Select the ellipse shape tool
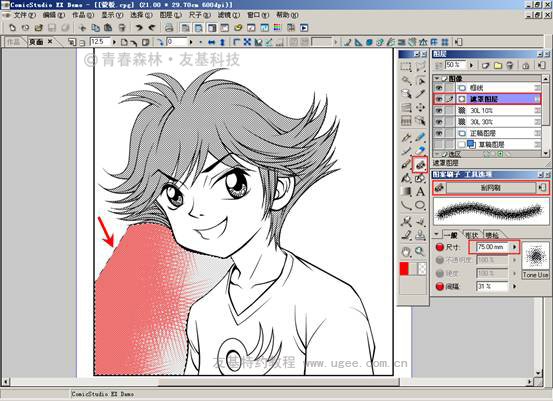The width and height of the screenshot is (553, 401). click(420, 205)
